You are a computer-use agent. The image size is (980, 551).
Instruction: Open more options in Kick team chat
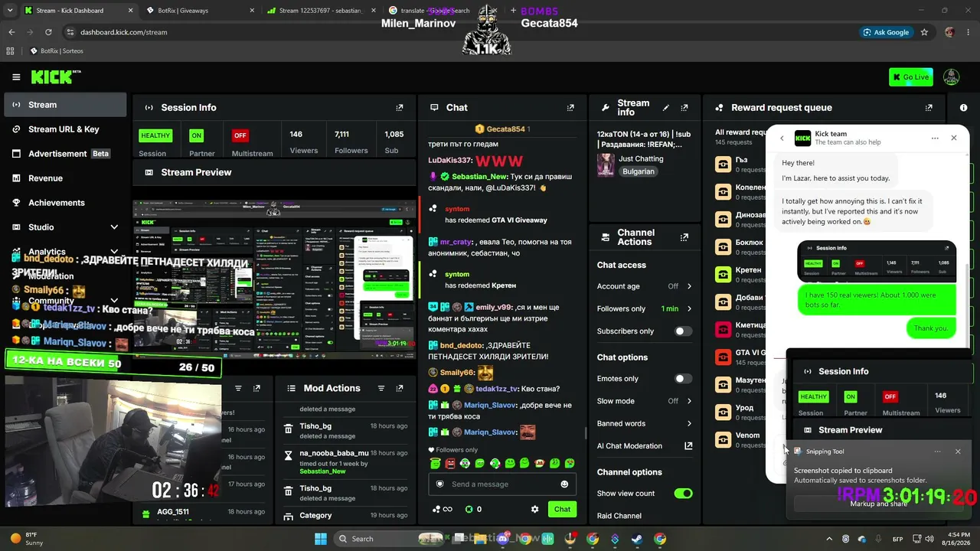coord(935,139)
